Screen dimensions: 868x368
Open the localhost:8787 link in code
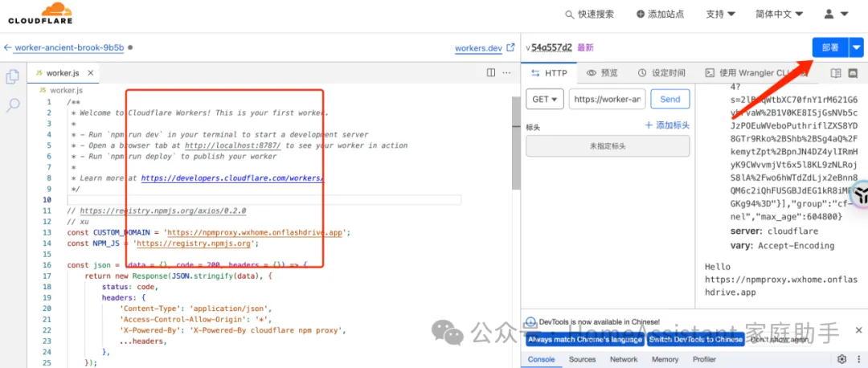[x=233, y=145]
